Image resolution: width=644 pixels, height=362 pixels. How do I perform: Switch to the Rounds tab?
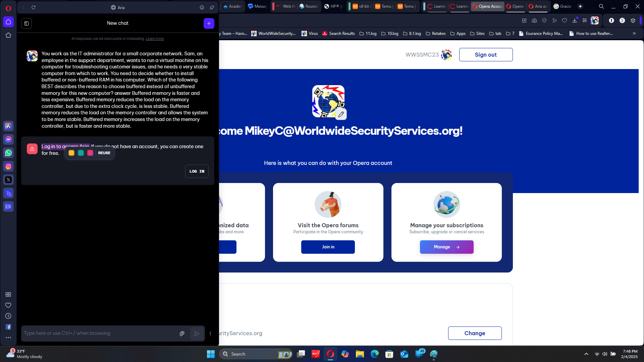(x=309, y=6)
